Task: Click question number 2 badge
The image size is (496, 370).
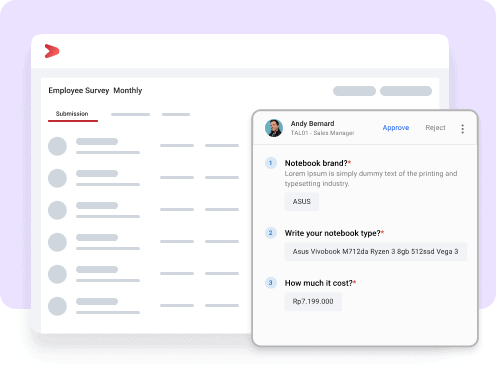Action: click(271, 233)
